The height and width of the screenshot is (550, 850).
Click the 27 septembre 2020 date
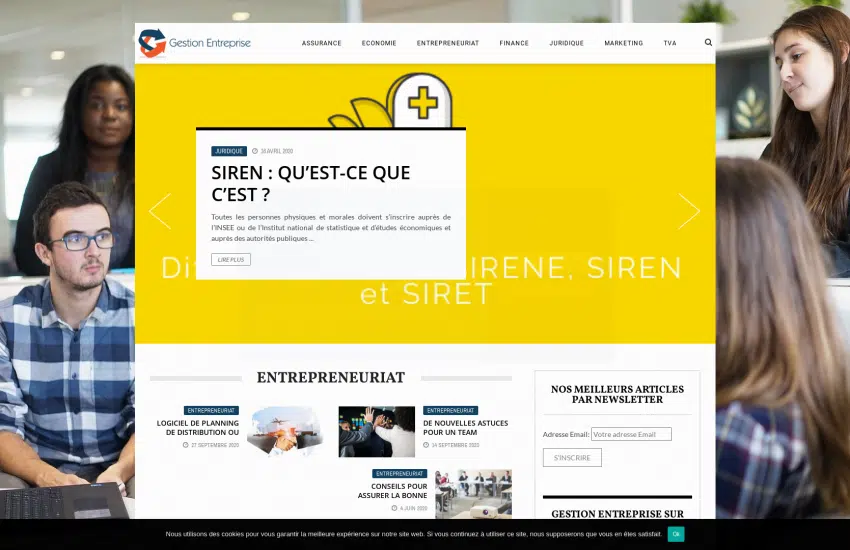click(211, 445)
